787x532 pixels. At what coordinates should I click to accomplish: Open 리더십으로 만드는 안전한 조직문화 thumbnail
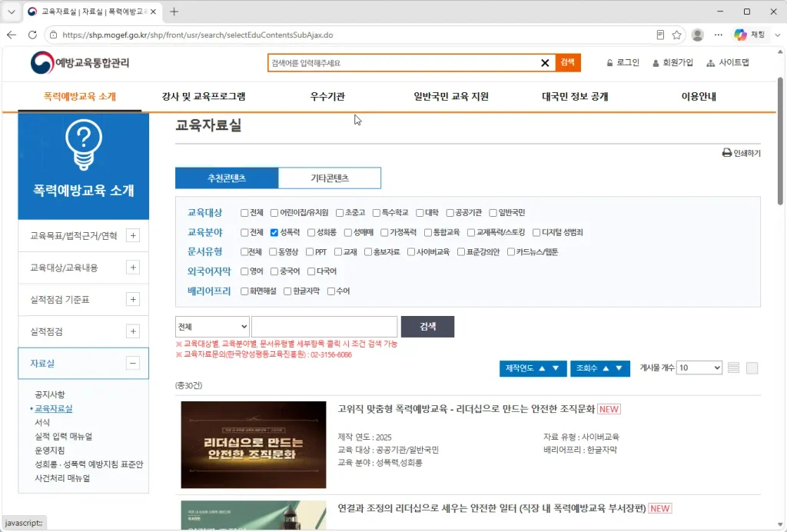tap(254, 444)
